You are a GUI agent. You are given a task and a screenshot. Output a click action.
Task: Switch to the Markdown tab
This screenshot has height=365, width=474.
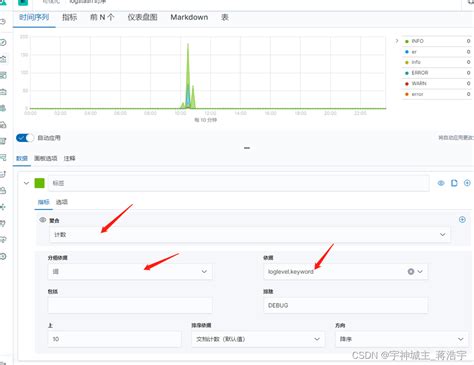click(x=189, y=17)
